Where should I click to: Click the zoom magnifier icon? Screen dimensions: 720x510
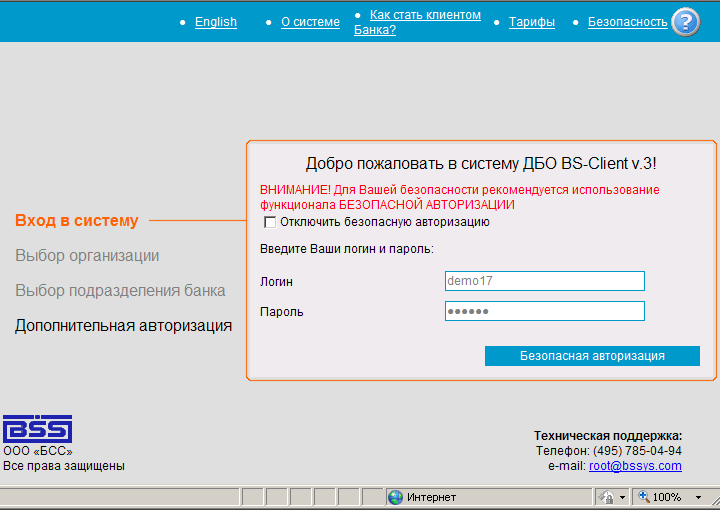644,496
